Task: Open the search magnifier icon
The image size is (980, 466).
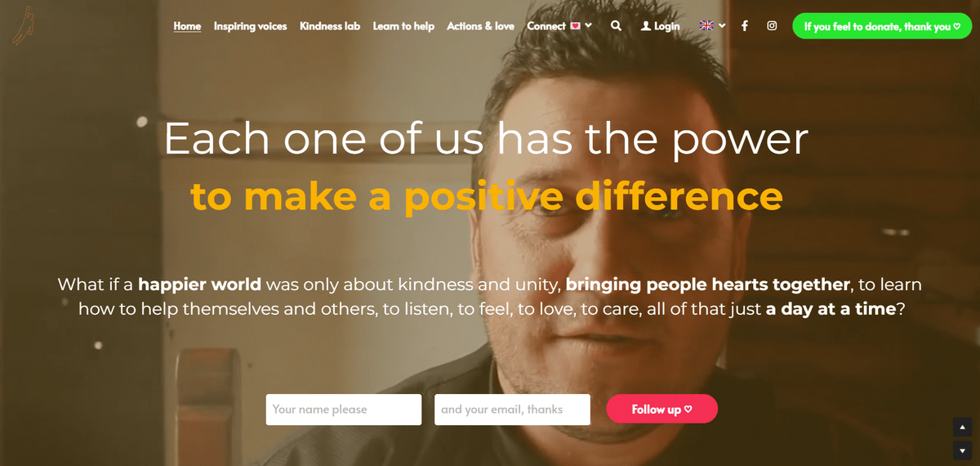Action: [x=616, y=26]
